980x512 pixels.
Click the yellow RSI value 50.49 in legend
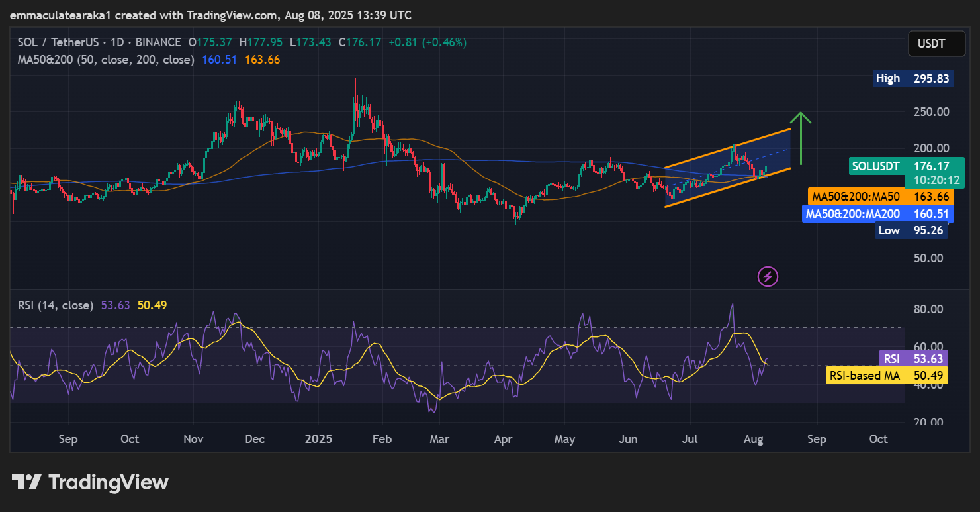tap(152, 305)
